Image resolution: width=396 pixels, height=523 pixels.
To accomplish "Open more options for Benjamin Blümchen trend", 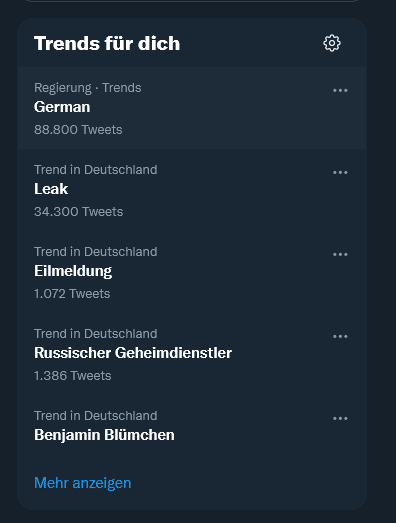I will pyautogui.click(x=340, y=418).
